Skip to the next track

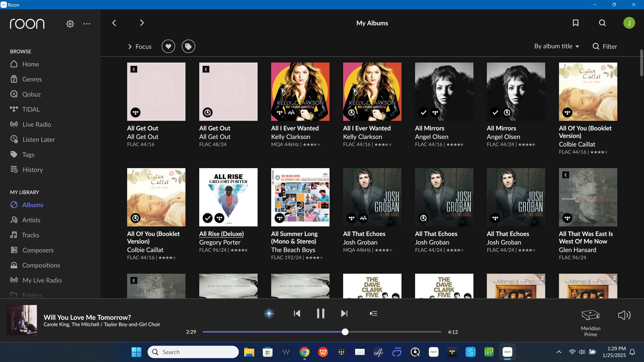[x=344, y=313]
